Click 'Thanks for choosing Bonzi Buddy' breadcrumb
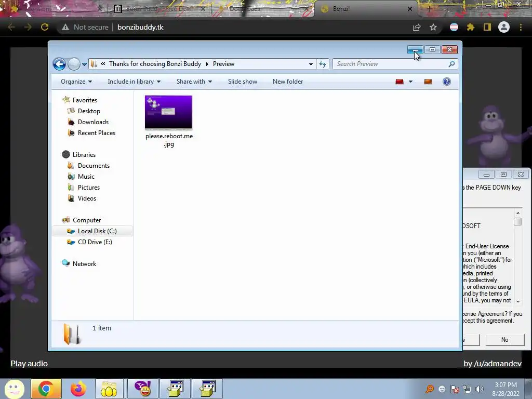Screen dimensions: 532x399 155,64
